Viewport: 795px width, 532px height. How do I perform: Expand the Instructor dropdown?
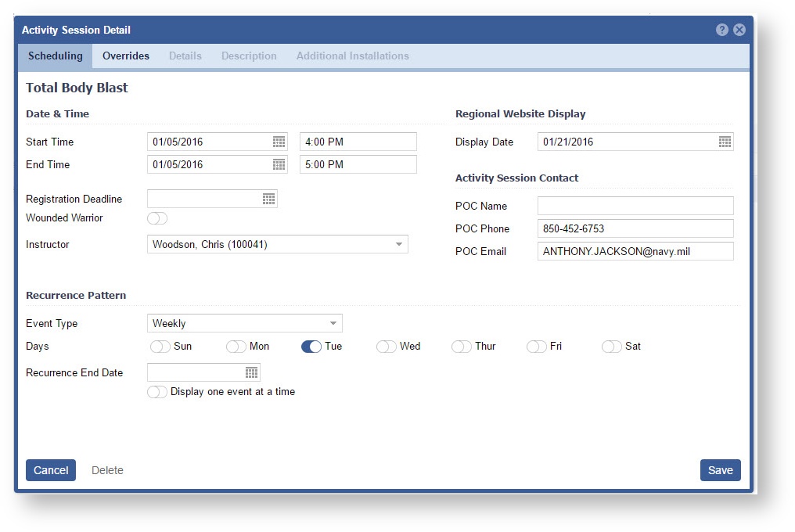click(x=398, y=245)
